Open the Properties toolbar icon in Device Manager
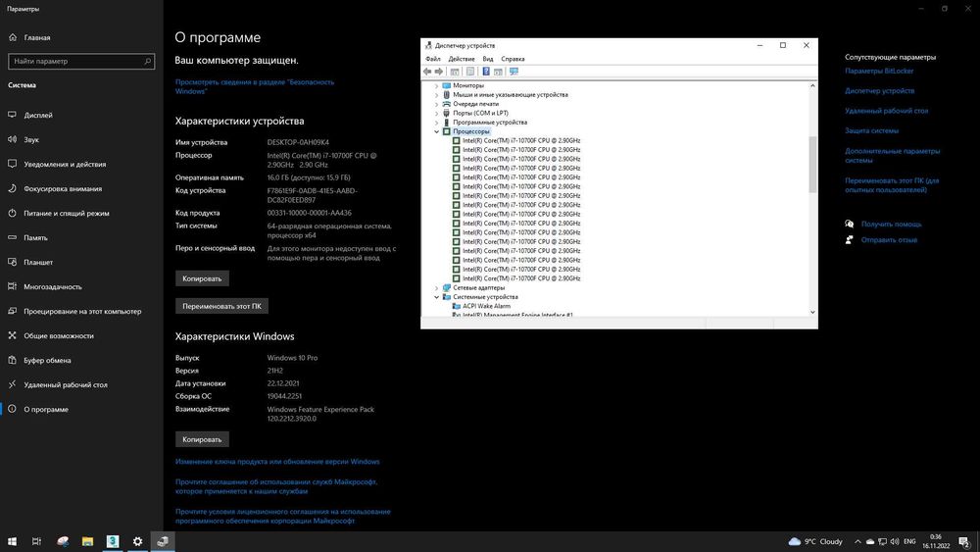The height and width of the screenshot is (552, 980). [x=470, y=72]
